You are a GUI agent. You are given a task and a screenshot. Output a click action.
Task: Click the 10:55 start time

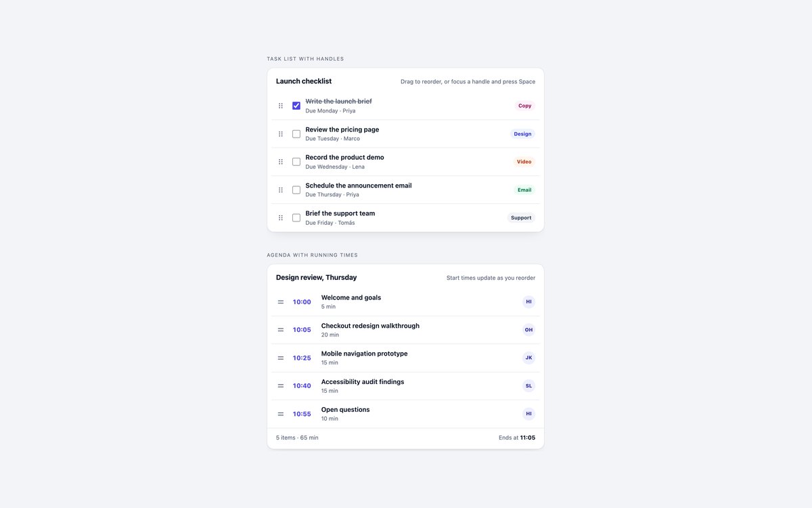click(x=302, y=414)
